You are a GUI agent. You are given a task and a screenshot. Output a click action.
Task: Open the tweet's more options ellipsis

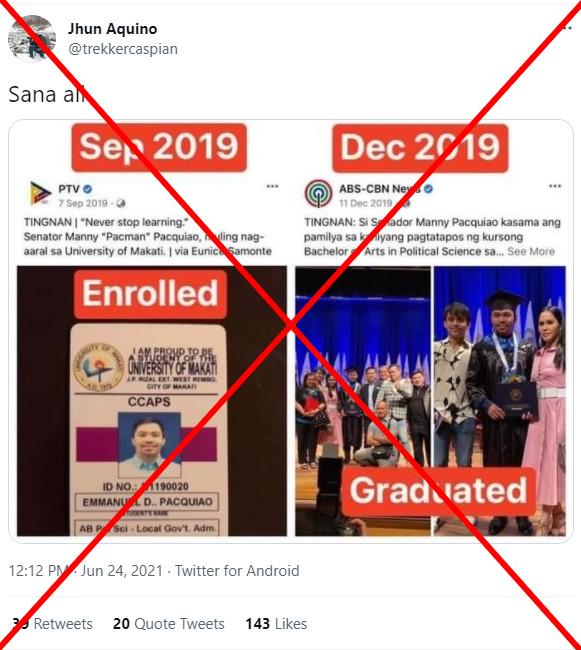[566, 28]
